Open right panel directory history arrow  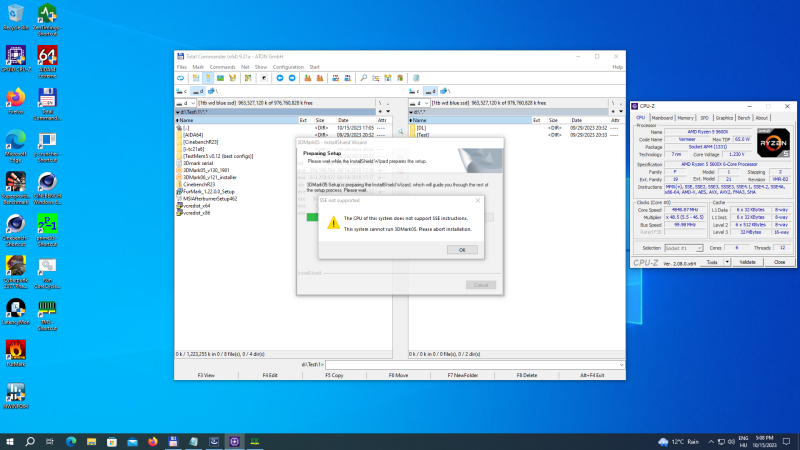[x=621, y=112]
